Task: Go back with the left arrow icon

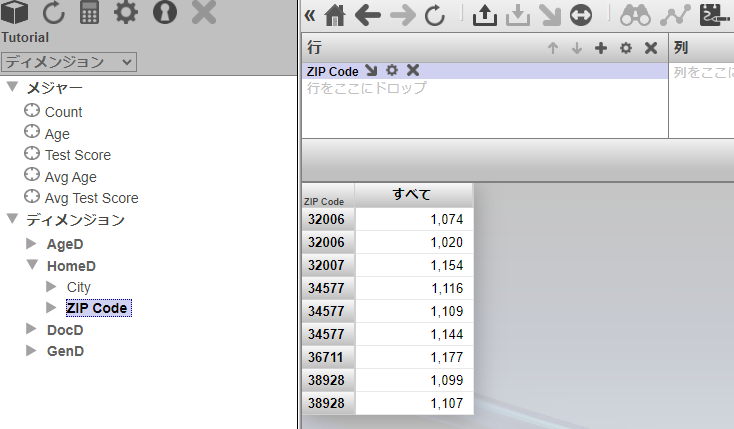Action: pos(368,15)
